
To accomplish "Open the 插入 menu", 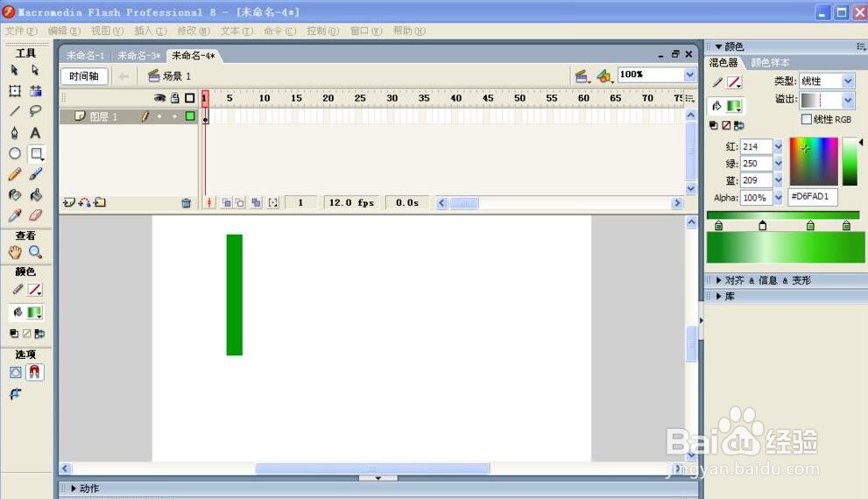I will click(151, 31).
